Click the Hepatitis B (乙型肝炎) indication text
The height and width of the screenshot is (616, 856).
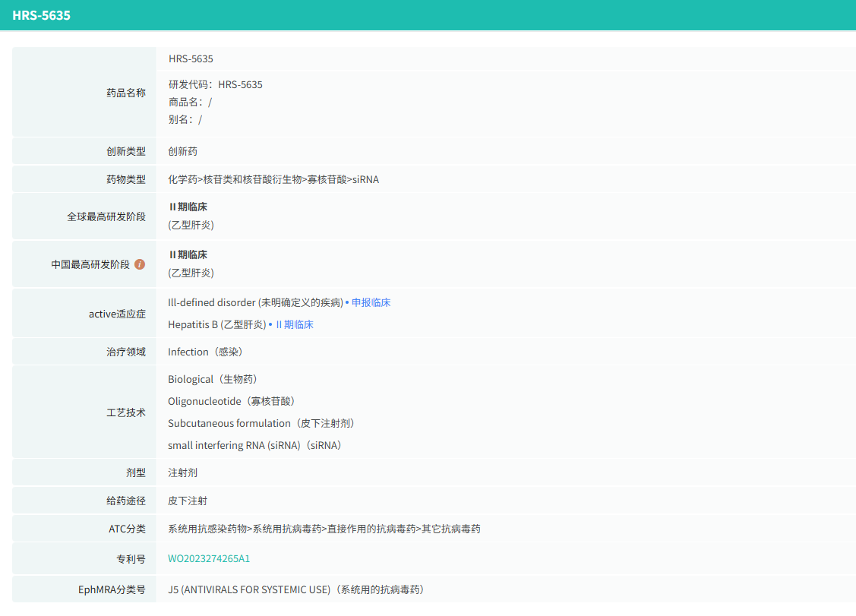216,324
